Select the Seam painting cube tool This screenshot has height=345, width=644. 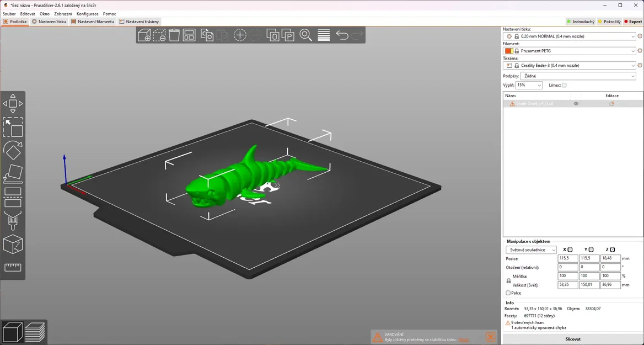13,244
